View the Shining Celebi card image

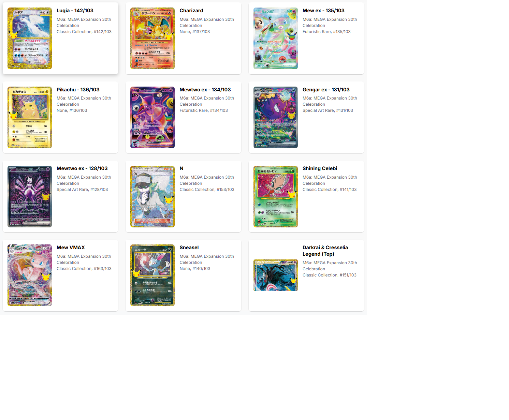(276, 196)
